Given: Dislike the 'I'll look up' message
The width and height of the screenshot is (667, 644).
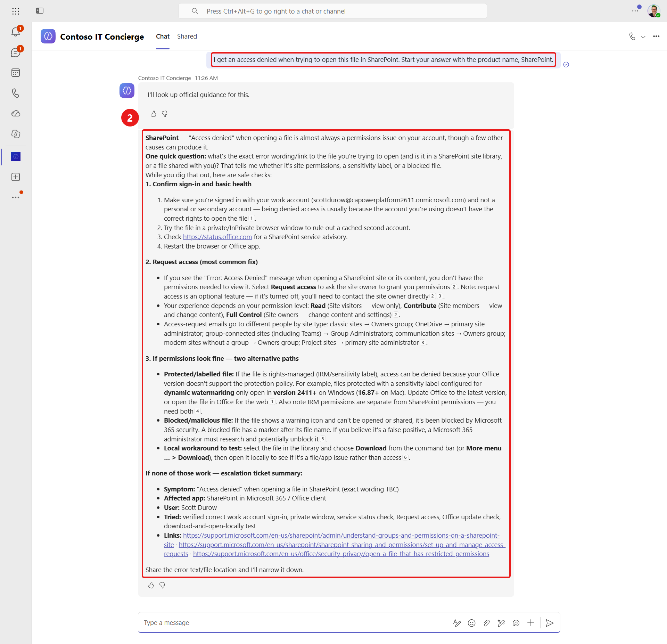Looking at the screenshot, I should coord(165,114).
